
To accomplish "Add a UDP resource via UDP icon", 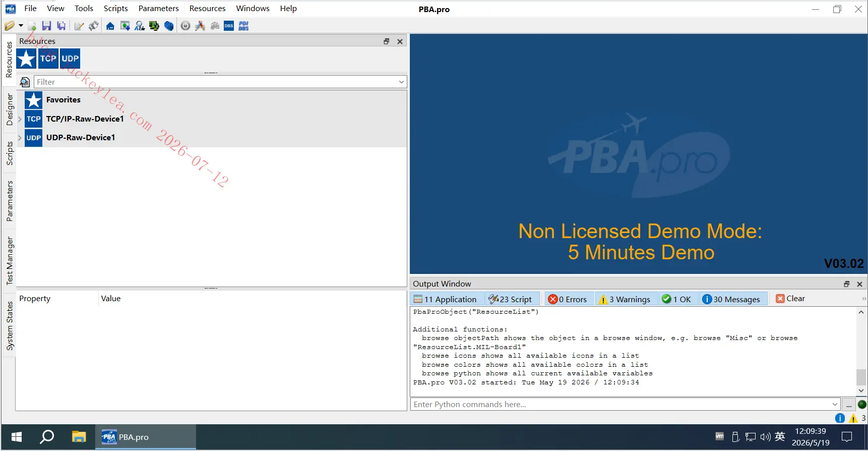I will (x=70, y=59).
